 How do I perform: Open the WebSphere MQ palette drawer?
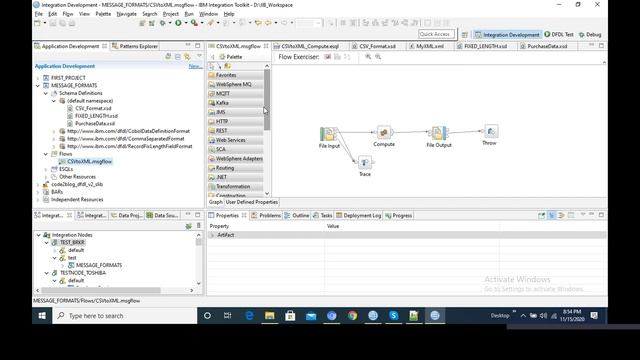pyautogui.click(x=236, y=84)
